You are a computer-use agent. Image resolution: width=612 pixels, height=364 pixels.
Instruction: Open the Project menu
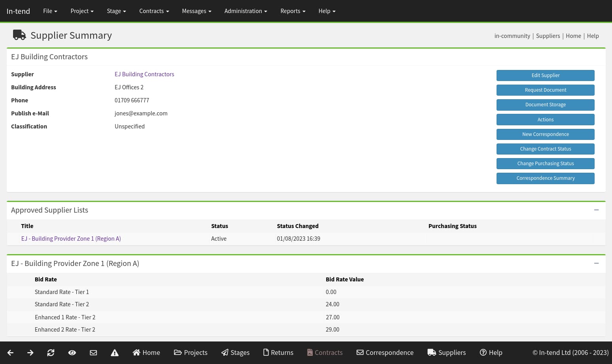point(82,11)
